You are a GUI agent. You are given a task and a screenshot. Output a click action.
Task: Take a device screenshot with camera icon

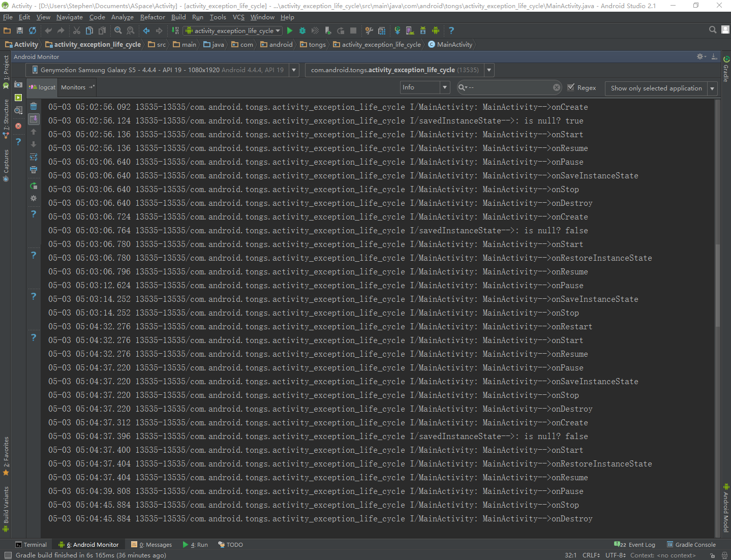pyautogui.click(x=18, y=84)
